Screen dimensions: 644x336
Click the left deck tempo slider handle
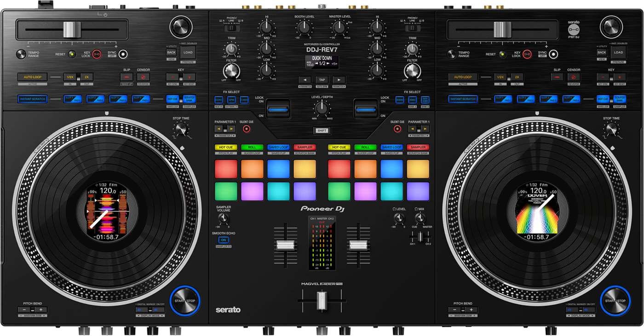(x=72, y=30)
